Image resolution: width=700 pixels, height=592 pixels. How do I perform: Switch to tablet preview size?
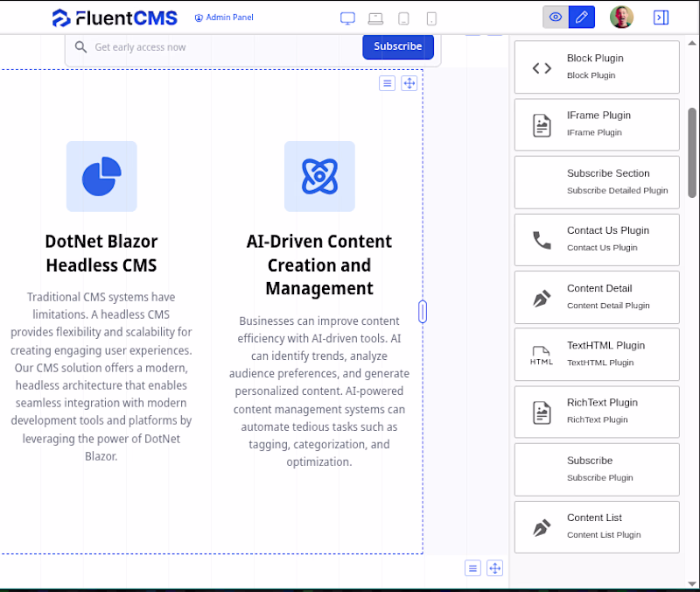403,18
